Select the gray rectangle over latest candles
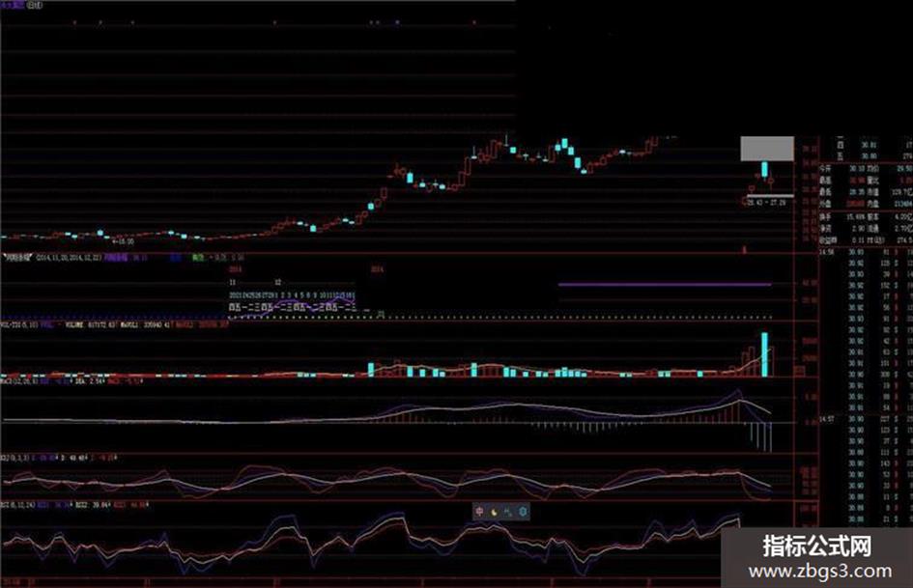The image size is (913, 588). pos(767,149)
